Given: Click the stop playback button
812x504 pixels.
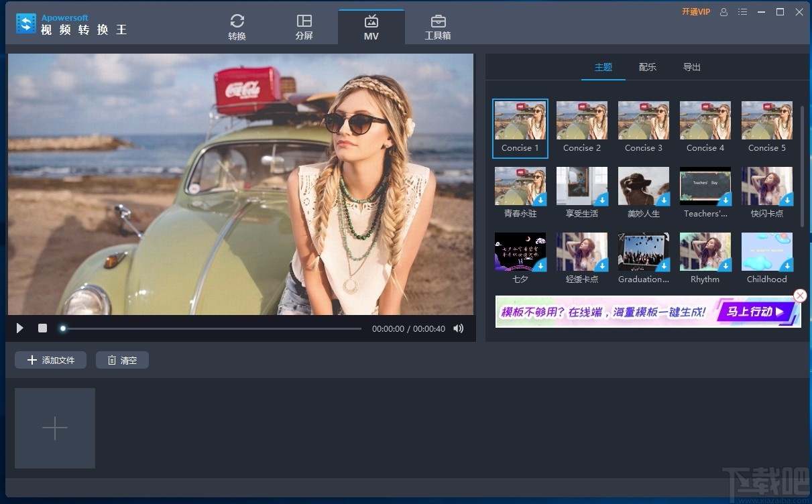Looking at the screenshot, I should click(42, 328).
